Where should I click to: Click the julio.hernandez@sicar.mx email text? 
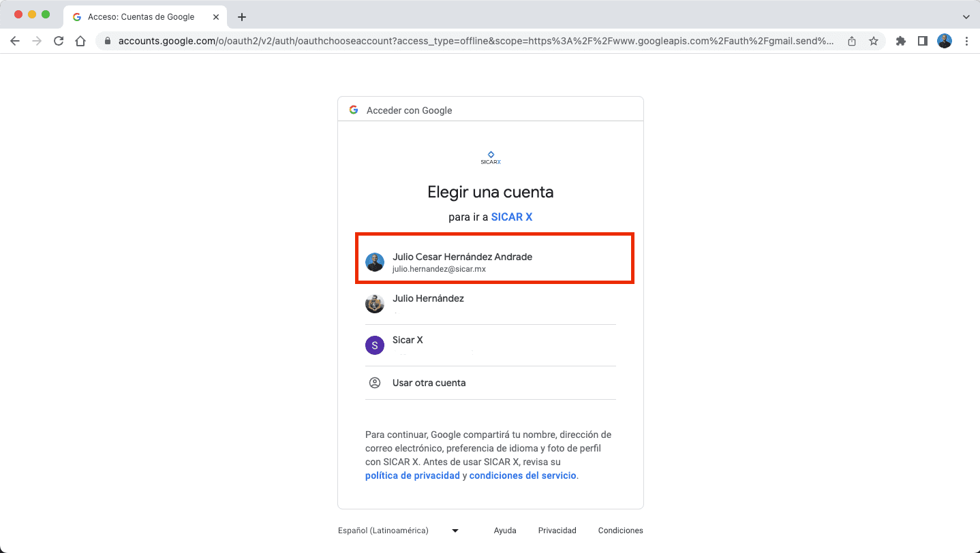pyautogui.click(x=439, y=269)
